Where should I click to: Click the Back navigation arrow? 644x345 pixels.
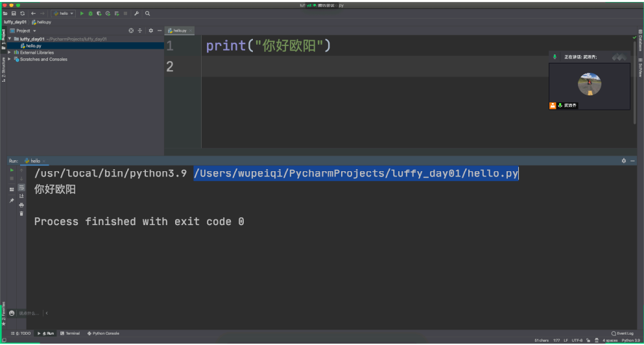click(x=33, y=14)
